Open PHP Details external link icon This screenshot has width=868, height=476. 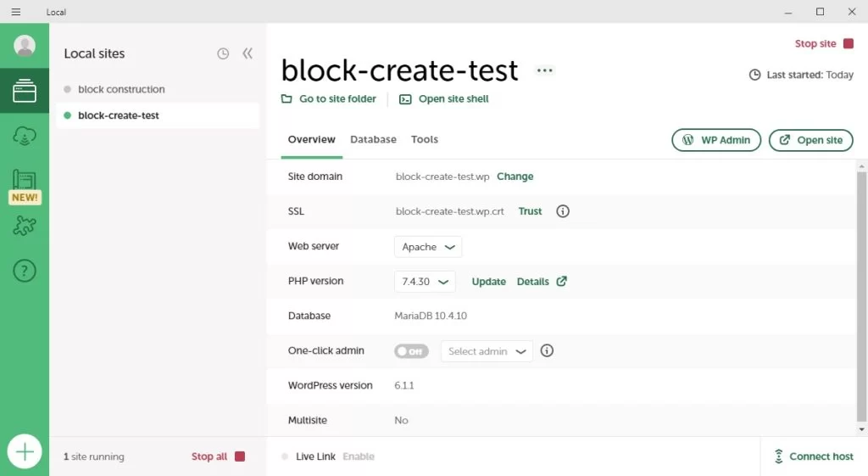point(561,281)
